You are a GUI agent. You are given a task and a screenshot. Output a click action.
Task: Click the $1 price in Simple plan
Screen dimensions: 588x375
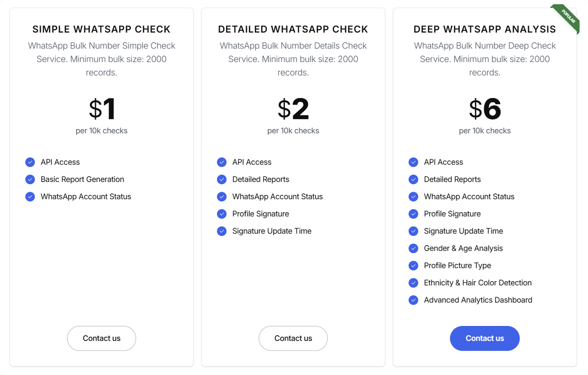102,109
